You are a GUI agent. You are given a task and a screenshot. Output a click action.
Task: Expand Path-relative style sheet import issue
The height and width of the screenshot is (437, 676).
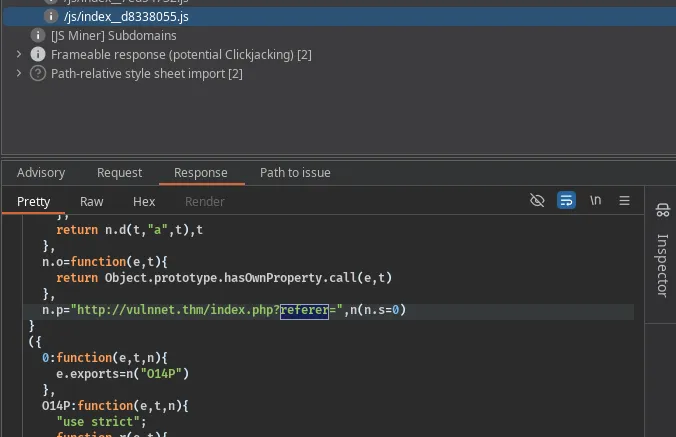pyautogui.click(x=19, y=73)
